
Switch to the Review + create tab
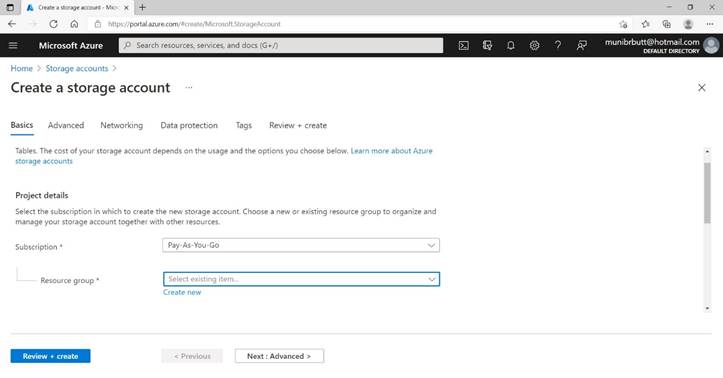[x=298, y=125]
